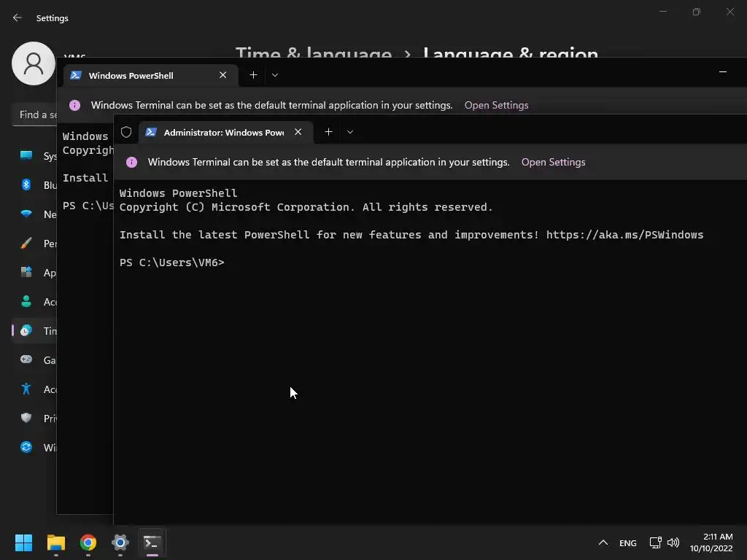747x560 pixels.
Task: Open the Windows Update icon in Settings
Action: tap(26, 447)
